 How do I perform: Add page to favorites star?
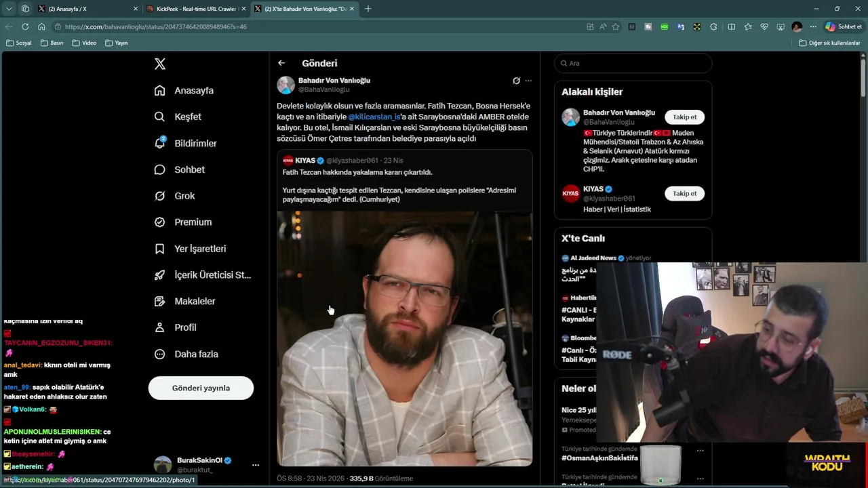(x=616, y=26)
